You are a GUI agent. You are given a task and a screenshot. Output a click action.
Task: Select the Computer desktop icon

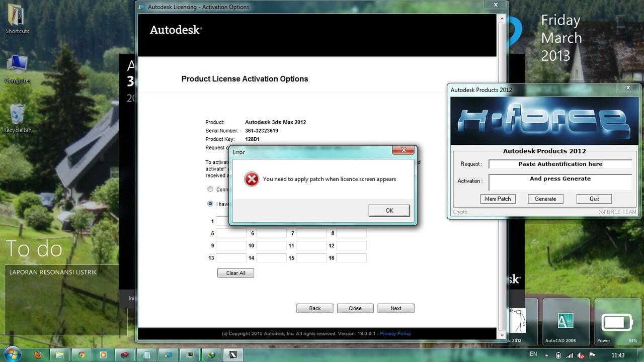click(17, 68)
